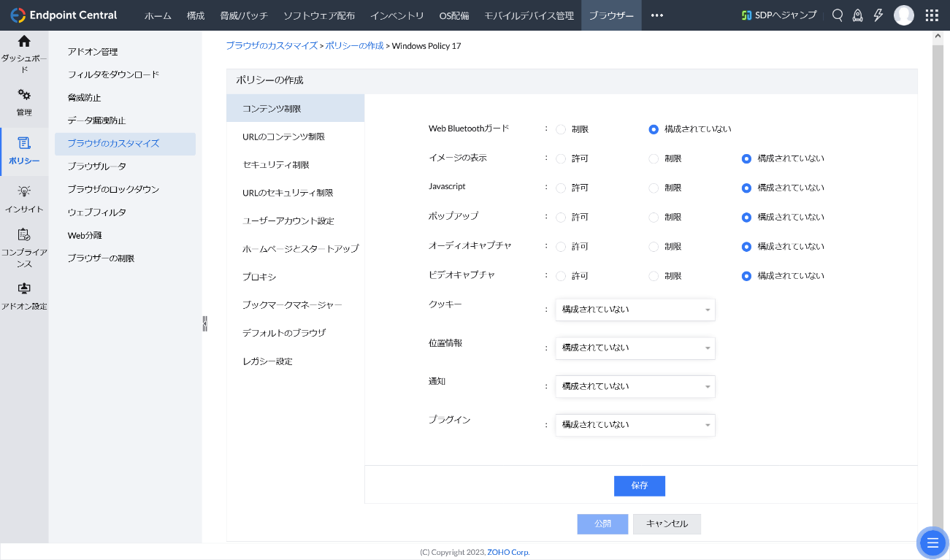This screenshot has width=950, height=560.
Task: Click the キャンセル button
Action: (667, 524)
